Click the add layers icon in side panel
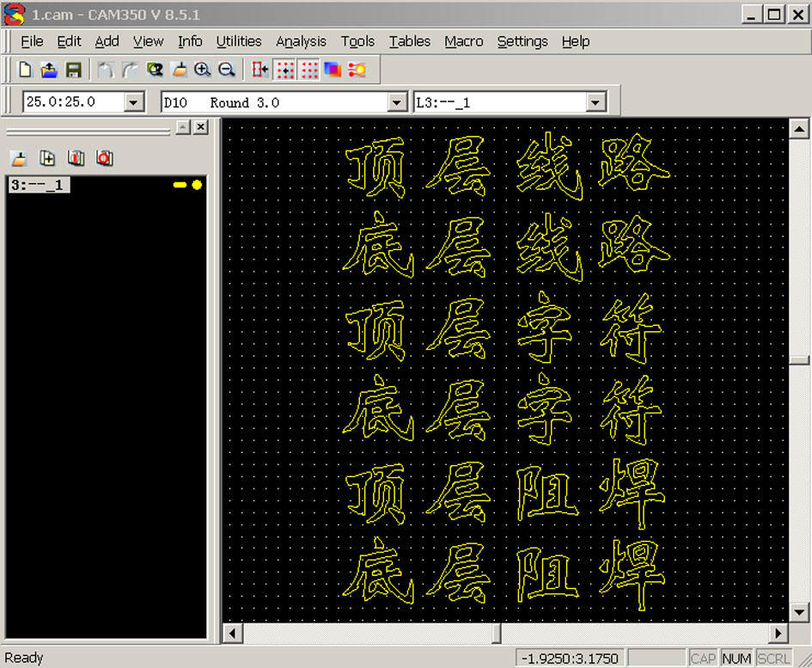This screenshot has height=668, width=812. coord(48,158)
